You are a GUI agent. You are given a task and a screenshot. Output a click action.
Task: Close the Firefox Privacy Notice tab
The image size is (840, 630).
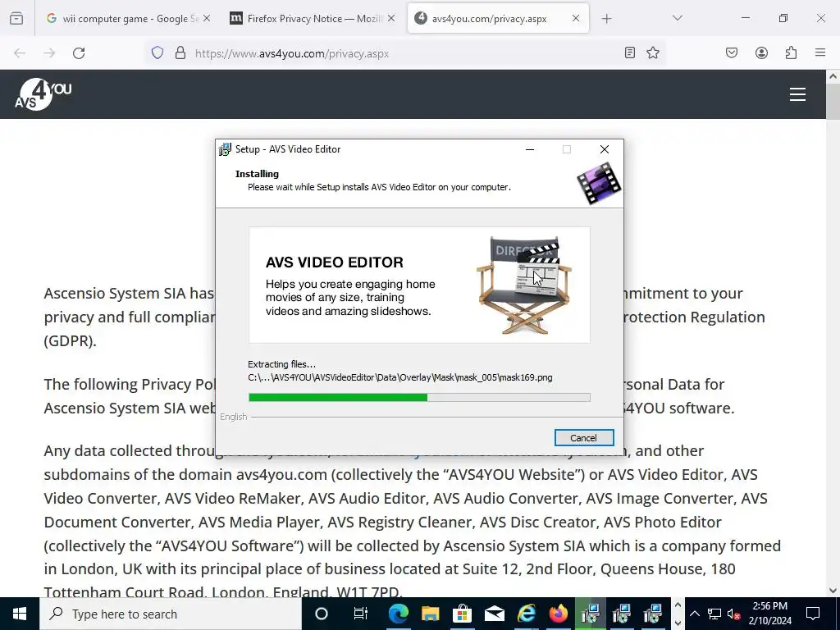[x=391, y=18]
